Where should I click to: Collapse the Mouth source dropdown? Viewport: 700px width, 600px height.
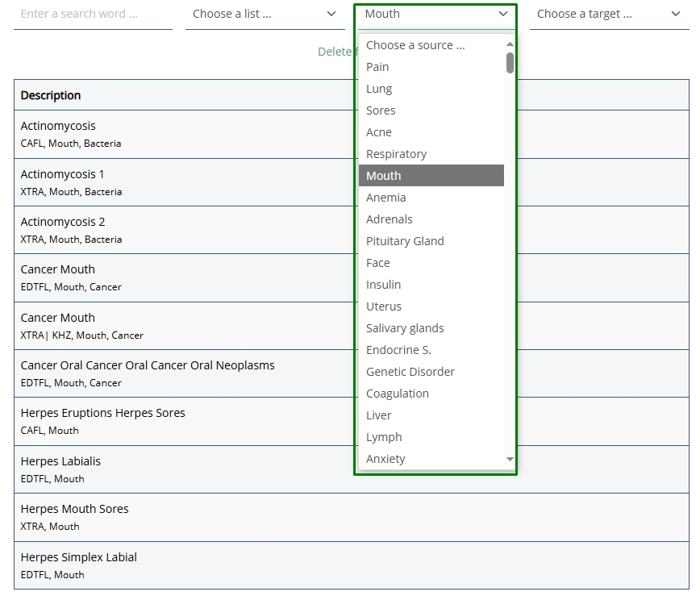(435, 14)
